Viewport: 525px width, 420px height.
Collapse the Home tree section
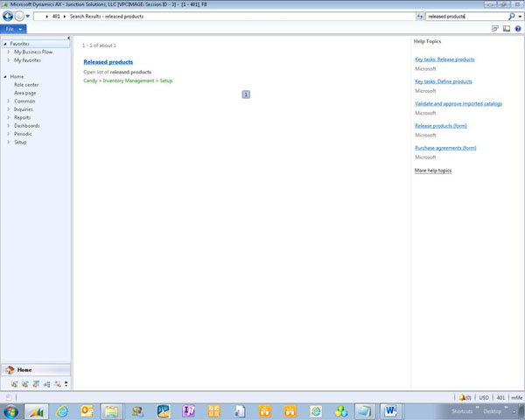pyautogui.click(x=5, y=77)
